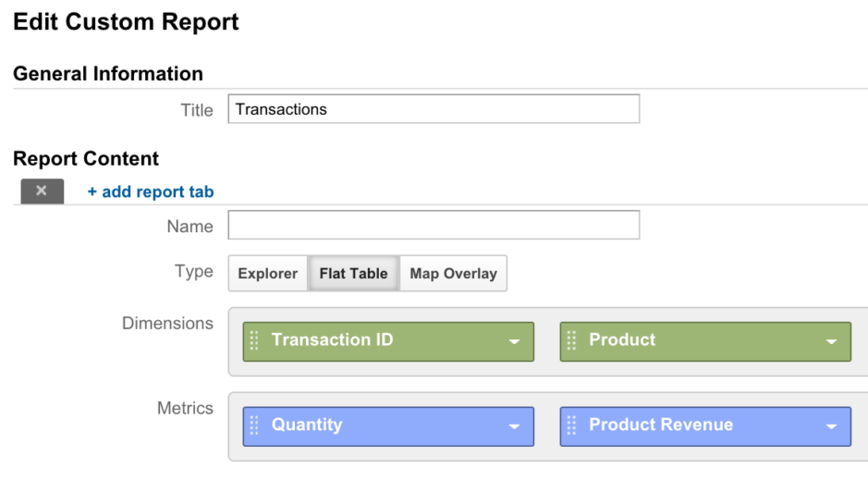The height and width of the screenshot is (481, 868).
Task: Click the Dimensions field label
Action: [x=167, y=323]
